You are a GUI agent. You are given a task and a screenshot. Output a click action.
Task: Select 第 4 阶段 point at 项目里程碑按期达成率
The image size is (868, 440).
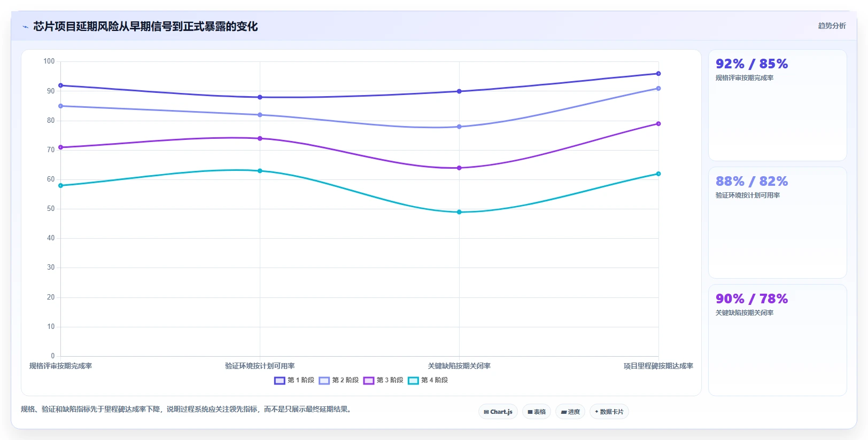[x=658, y=174]
